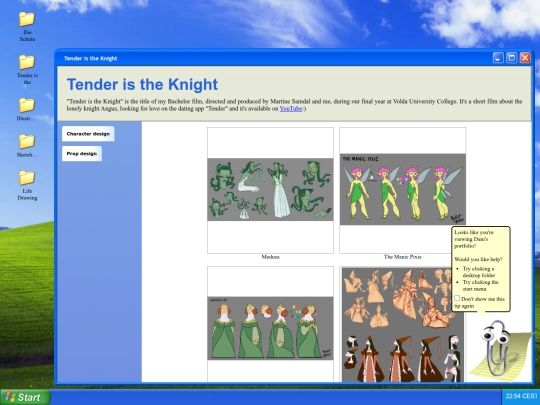The height and width of the screenshot is (405, 540).
Task: Open the Medusa character sheet thumbnail
Action: point(270,190)
